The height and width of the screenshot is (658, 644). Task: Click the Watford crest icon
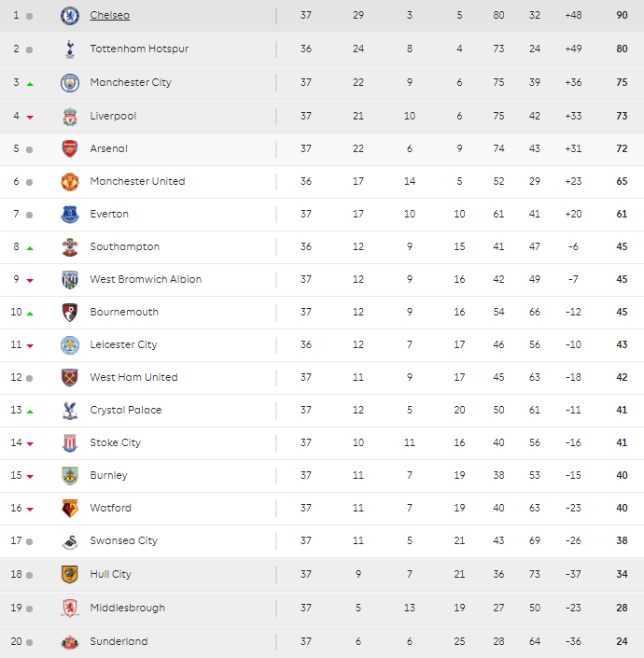click(70, 508)
